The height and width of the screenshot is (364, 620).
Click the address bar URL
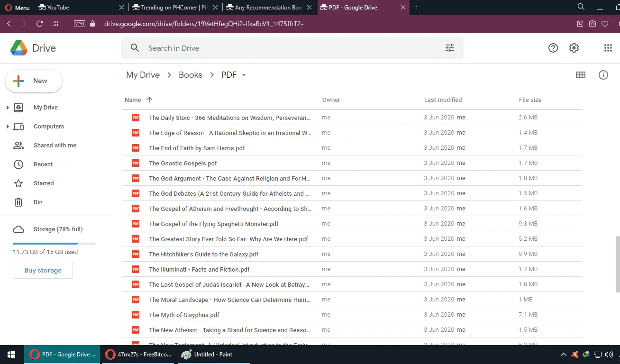(204, 24)
